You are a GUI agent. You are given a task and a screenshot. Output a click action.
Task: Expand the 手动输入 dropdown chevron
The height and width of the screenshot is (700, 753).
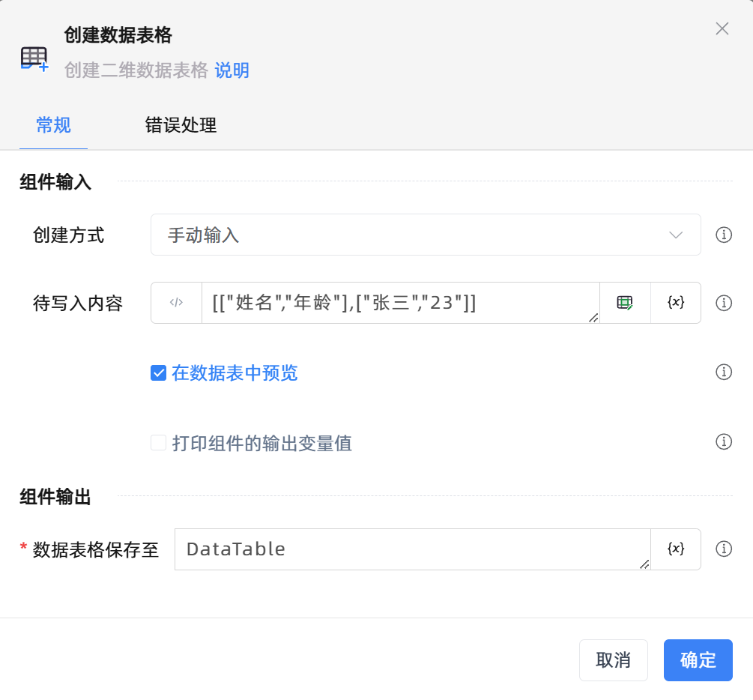coord(676,235)
